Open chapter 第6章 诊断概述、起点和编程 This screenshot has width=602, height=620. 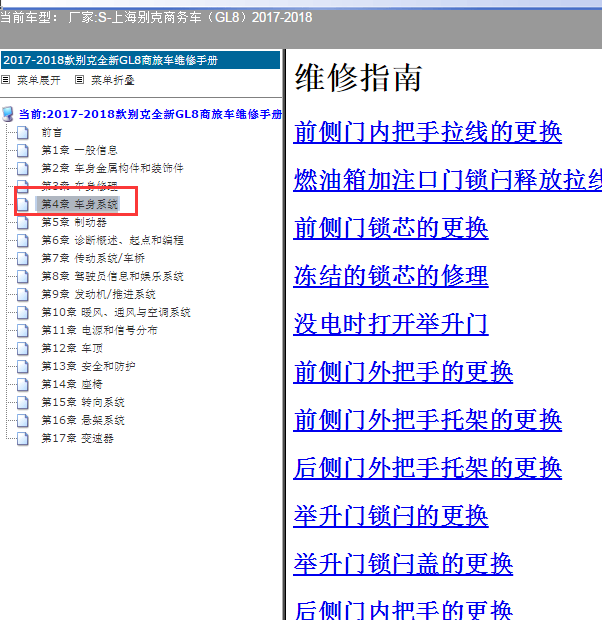(113, 240)
